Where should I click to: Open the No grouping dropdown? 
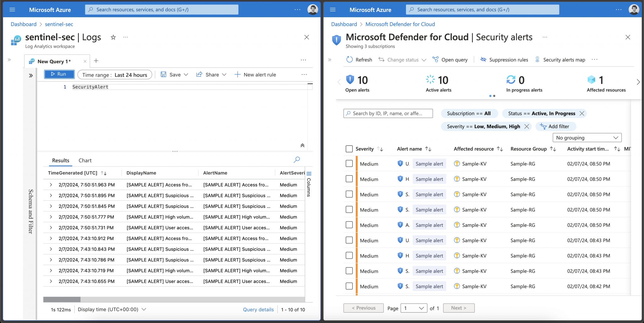pos(587,137)
